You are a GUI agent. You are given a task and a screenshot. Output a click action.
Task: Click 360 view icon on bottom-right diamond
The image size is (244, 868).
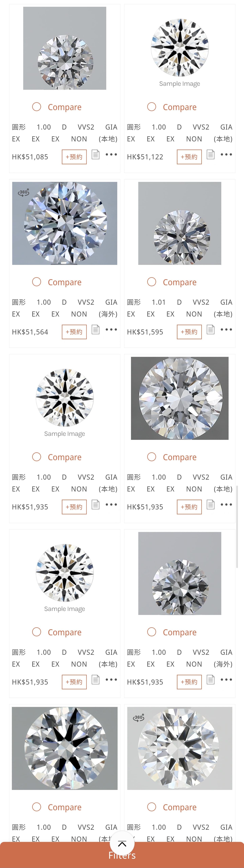138,718
